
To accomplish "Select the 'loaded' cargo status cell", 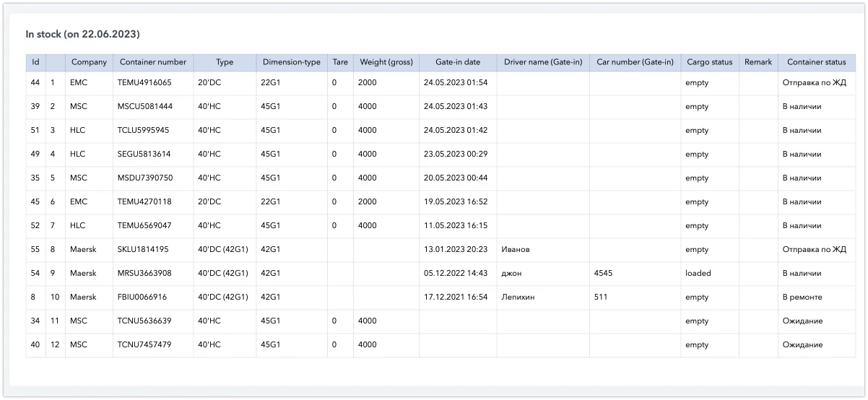I will (698, 274).
